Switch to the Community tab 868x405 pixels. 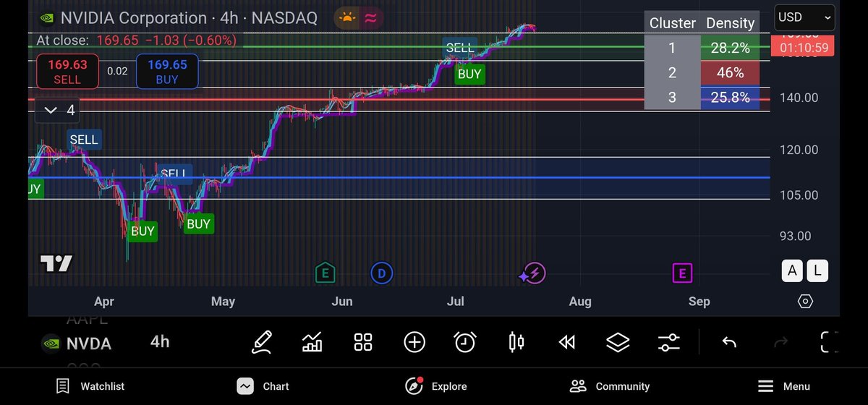pos(609,386)
